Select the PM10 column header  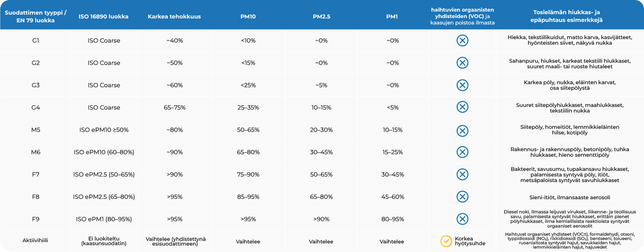coord(248,17)
